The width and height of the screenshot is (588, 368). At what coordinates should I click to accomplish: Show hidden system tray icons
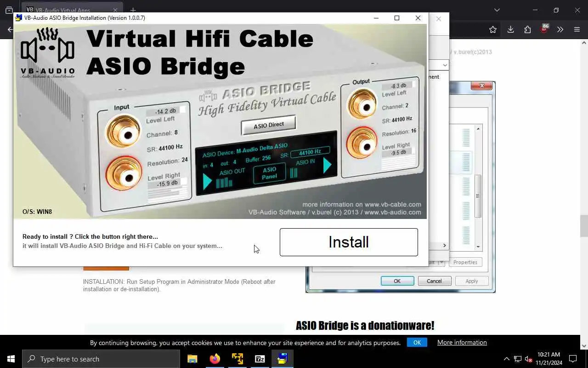point(506,359)
